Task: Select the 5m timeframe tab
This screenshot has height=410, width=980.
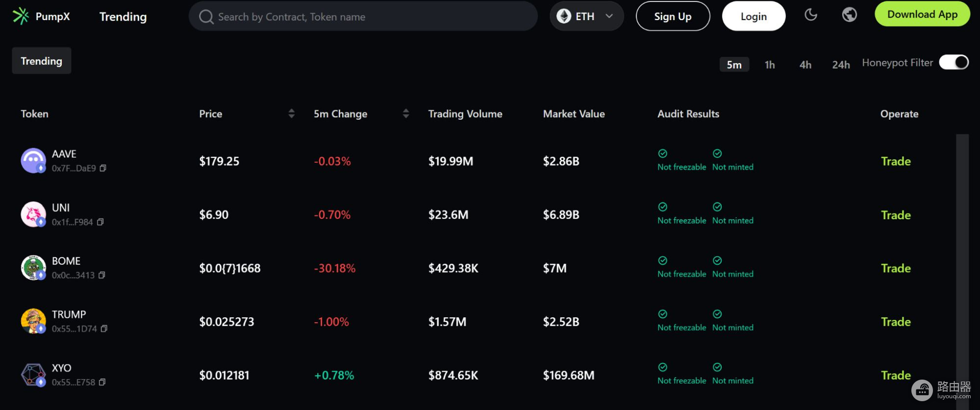Action: click(x=734, y=65)
